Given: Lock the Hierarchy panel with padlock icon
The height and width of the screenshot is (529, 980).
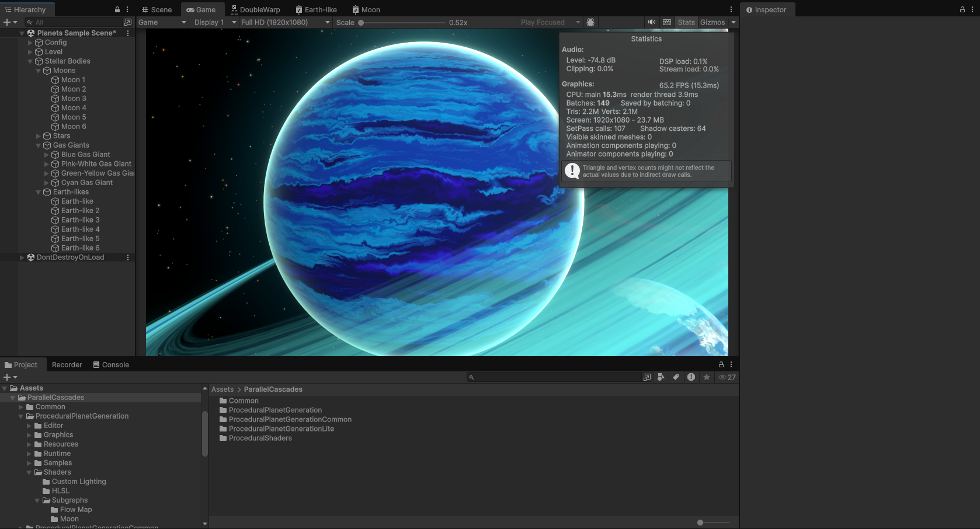Looking at the screenshot, I should tap(117, 10).
